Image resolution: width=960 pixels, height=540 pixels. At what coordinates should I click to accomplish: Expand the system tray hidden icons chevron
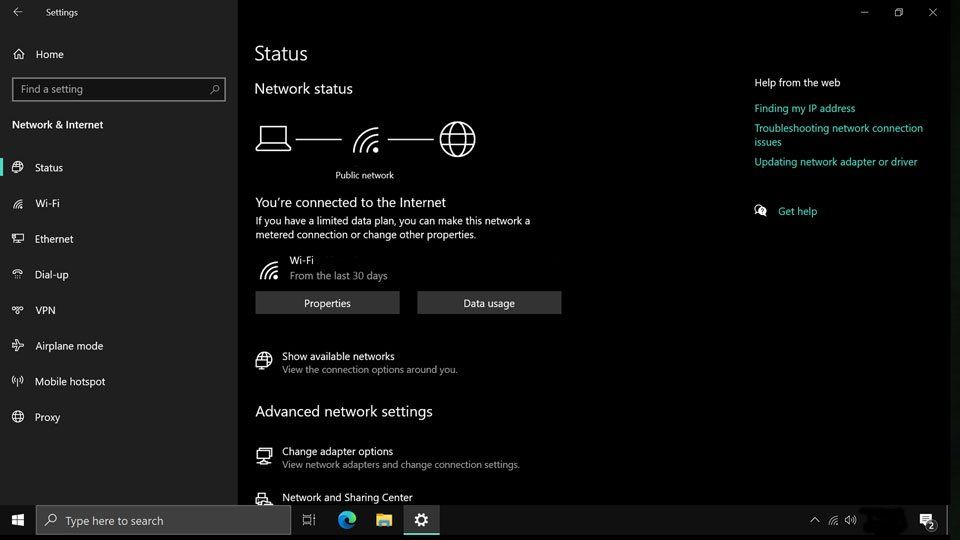814,520
